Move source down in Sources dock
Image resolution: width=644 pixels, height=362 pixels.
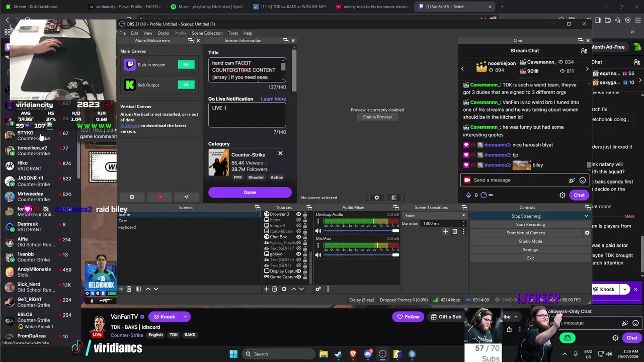coord(301,289)
